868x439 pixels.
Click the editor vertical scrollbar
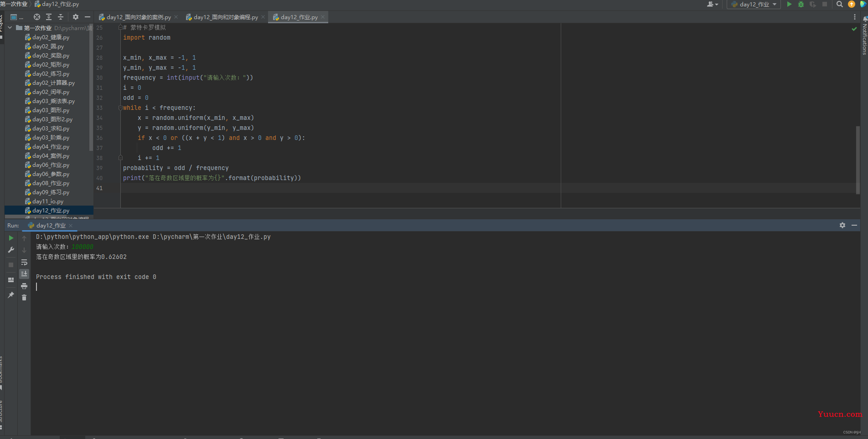[858, 160]
